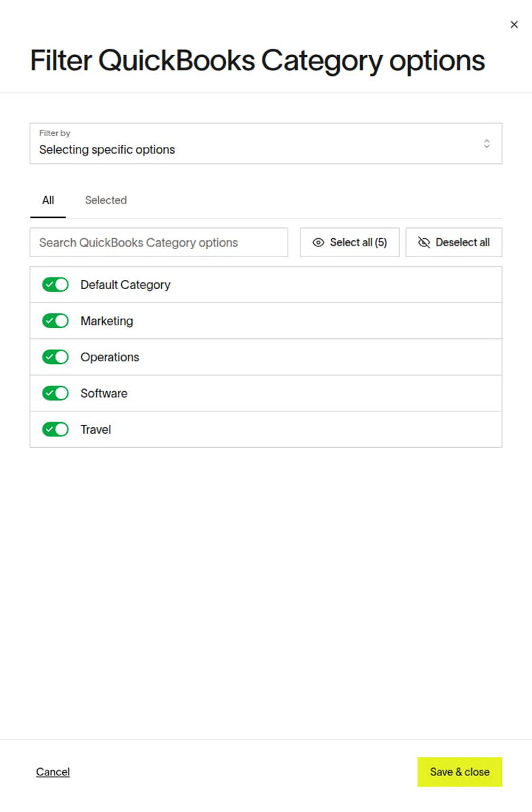Select the Travel row label

(x=95, y=430)
